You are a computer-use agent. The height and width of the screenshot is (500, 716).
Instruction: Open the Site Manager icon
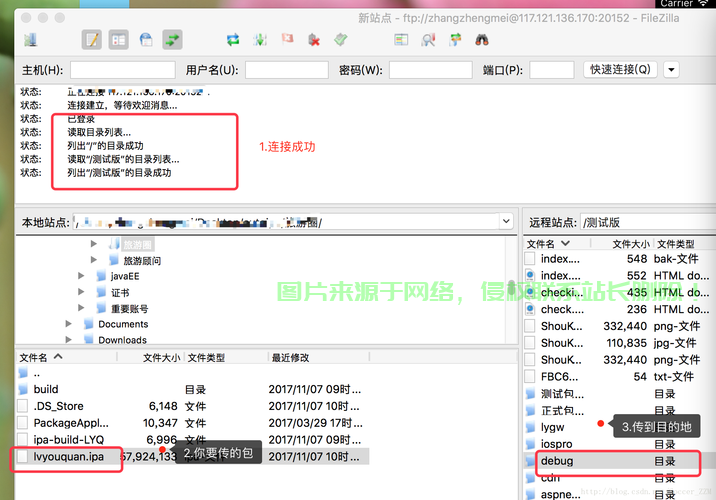coord(30,40)
